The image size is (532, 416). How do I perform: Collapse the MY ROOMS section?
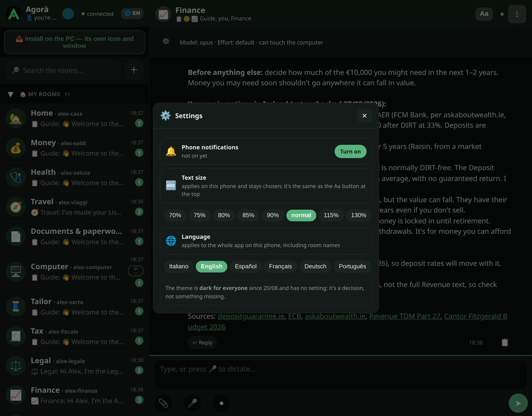[x=11, y=94]
